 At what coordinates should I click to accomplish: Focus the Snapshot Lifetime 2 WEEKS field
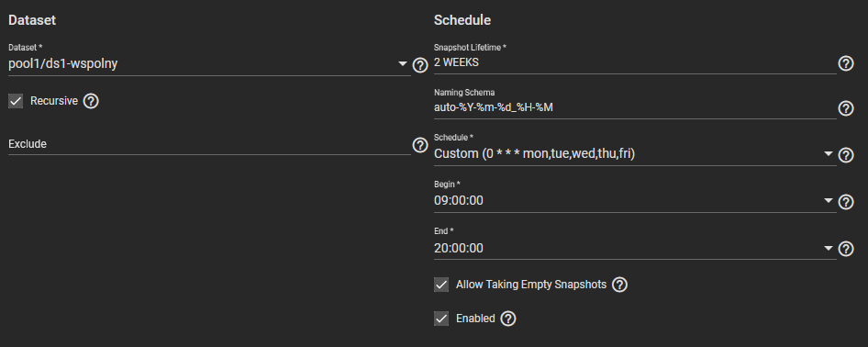(x=635, y=62)
